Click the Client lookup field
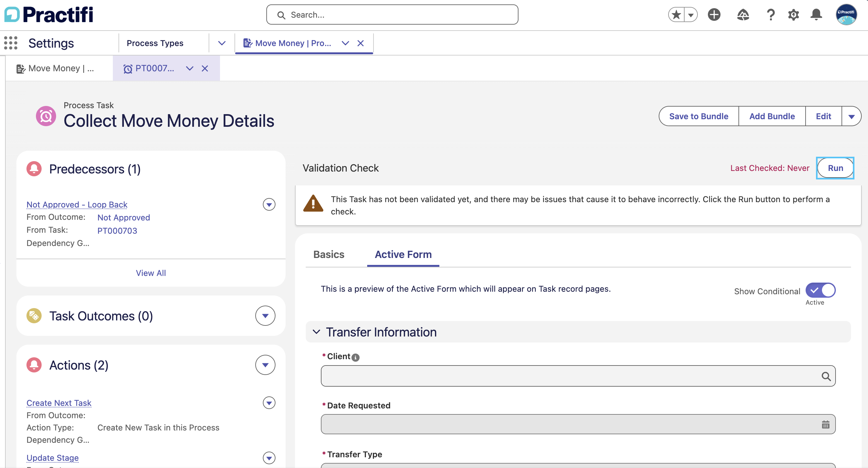This screenshot has height=468, width=868. tap(578, 376)
